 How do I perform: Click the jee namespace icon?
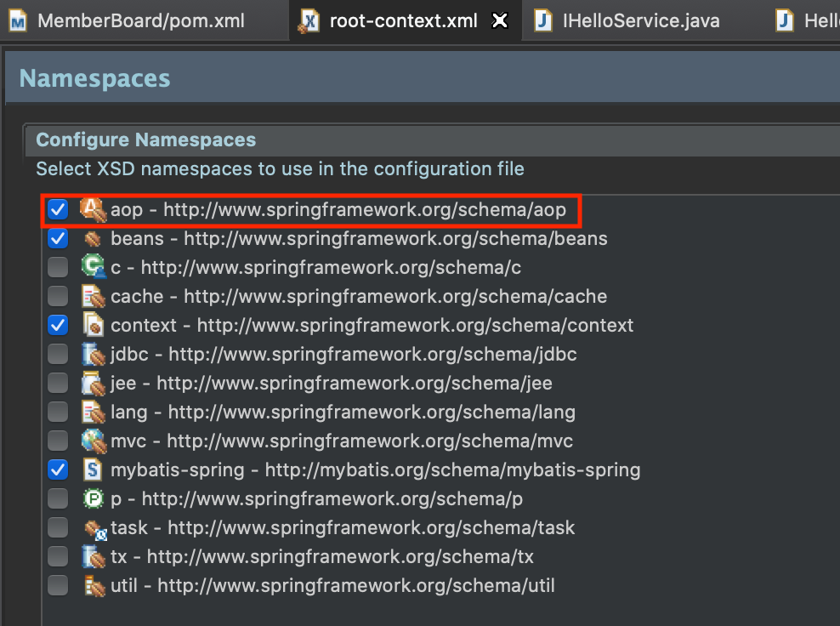[x=94, y=384]
